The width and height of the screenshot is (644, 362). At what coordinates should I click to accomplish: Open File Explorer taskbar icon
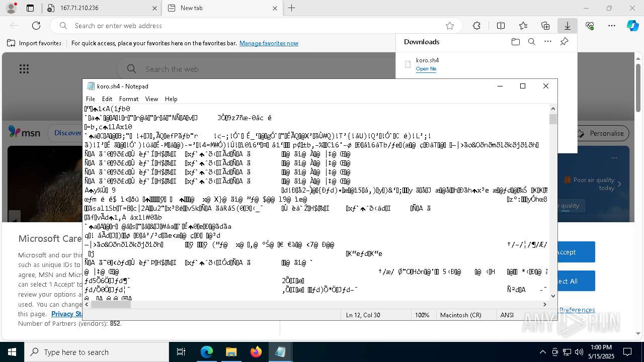click(231, 352)
